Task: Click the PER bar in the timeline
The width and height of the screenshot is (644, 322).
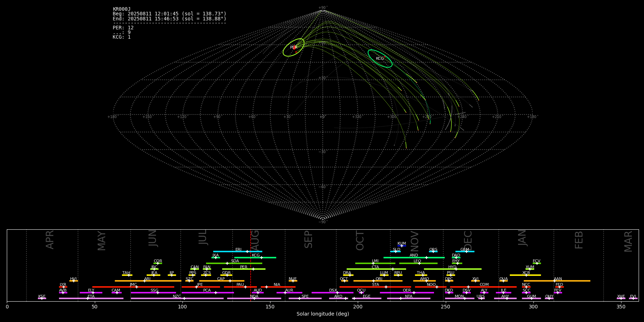Action: click(244, 269)
